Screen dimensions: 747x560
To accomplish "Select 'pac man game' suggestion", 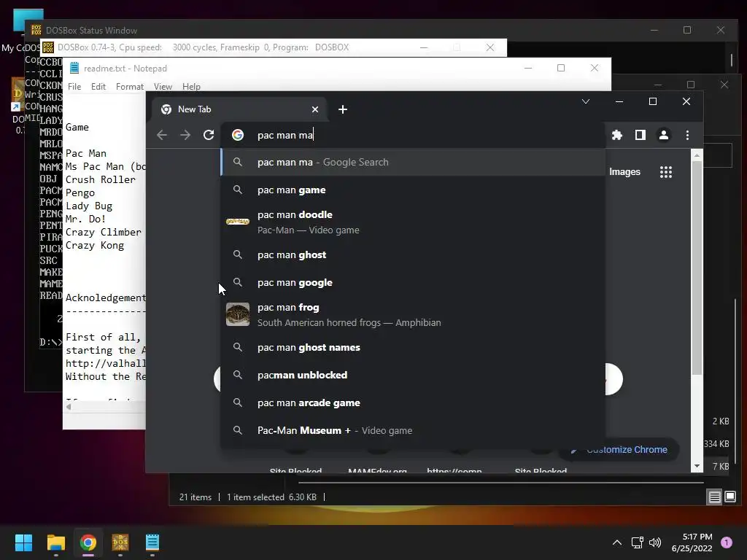I will [x=413, y=190].
